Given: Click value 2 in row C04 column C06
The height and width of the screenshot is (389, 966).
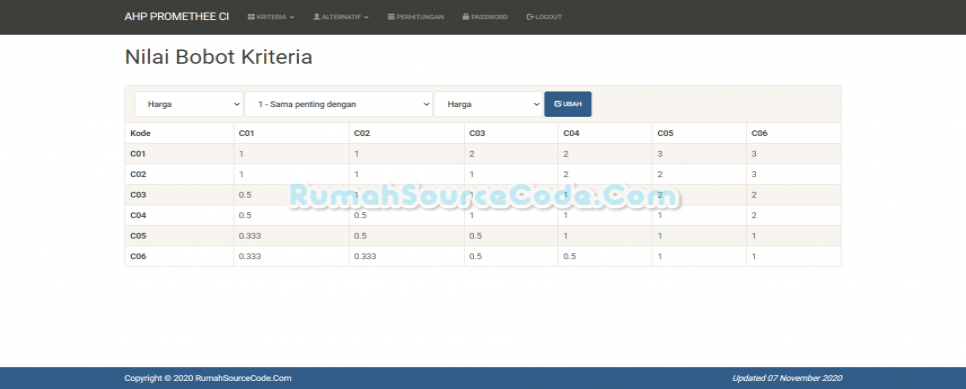Looking at the screenshot, I should pos(754,215).
